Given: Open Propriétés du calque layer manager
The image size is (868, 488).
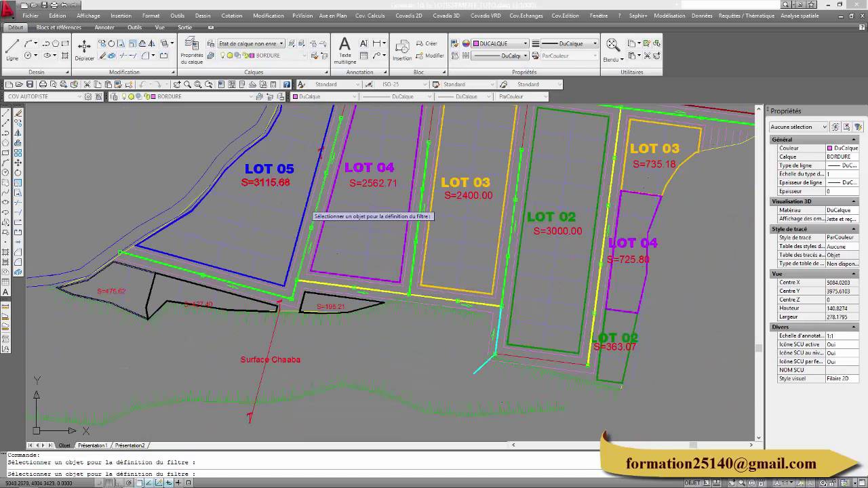Looking at the screenshot, I should point(191,50).
